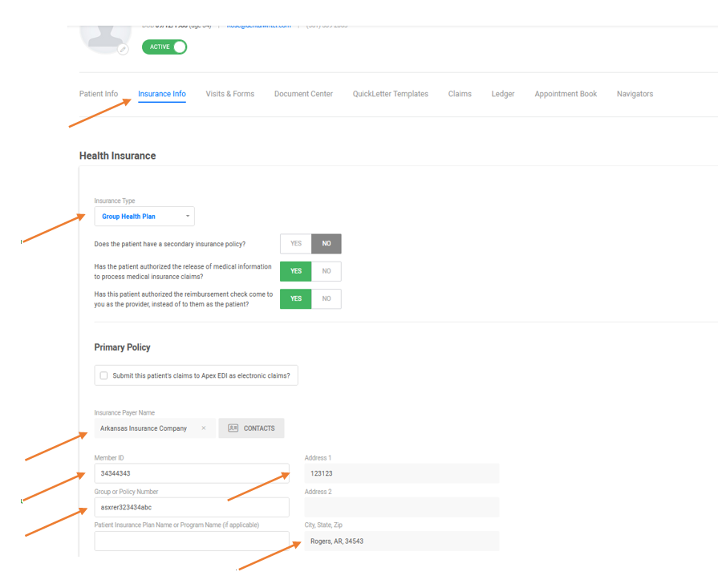This screenshot has height=588, width=718.
Task: Go to the Document Center tab
Action: tap(303, 94)
